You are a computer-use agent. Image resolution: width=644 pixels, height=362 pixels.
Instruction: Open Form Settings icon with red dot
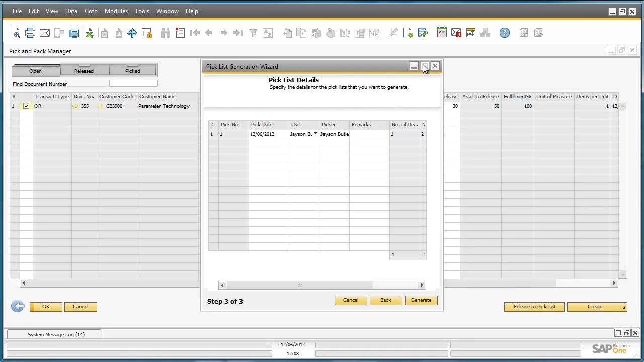tap(180, 33)
